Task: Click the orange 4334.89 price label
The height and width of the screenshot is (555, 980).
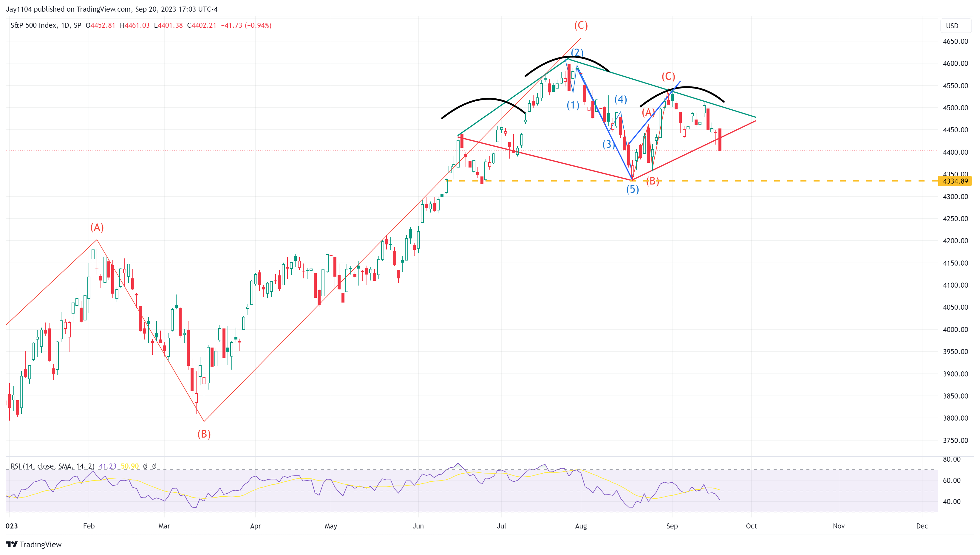Action: tap(955, 181)
